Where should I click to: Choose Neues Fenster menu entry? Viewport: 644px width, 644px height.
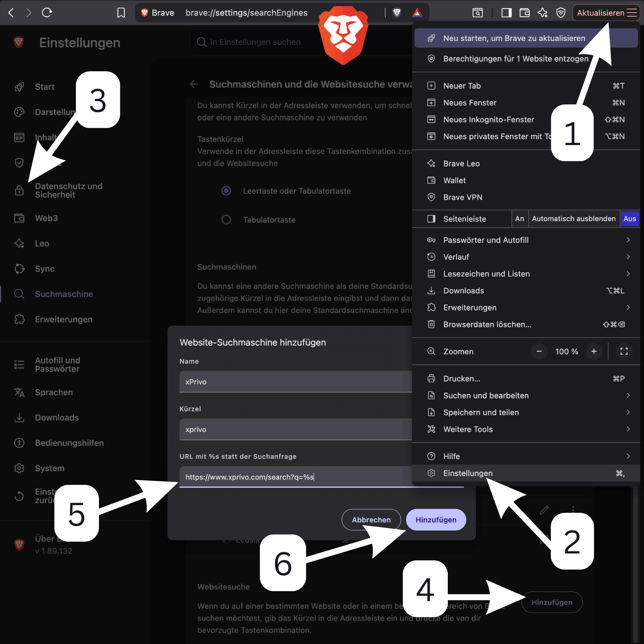[526, 103]
